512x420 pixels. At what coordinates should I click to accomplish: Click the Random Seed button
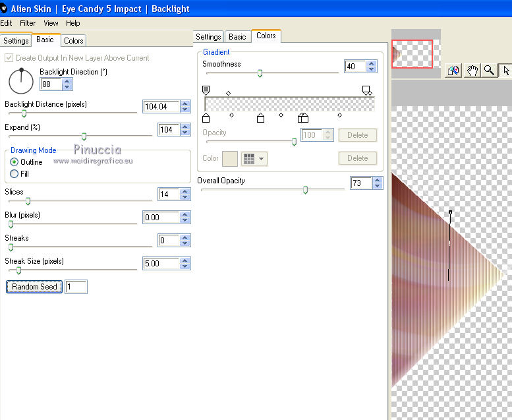coord(34,287)
